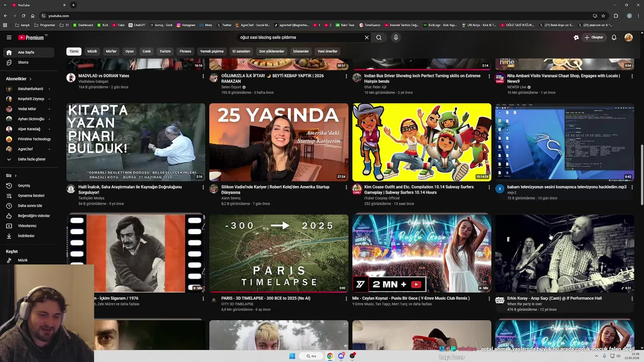Open the account avatar menu in YouTube

pyautogui.click(x=628, y=37)
